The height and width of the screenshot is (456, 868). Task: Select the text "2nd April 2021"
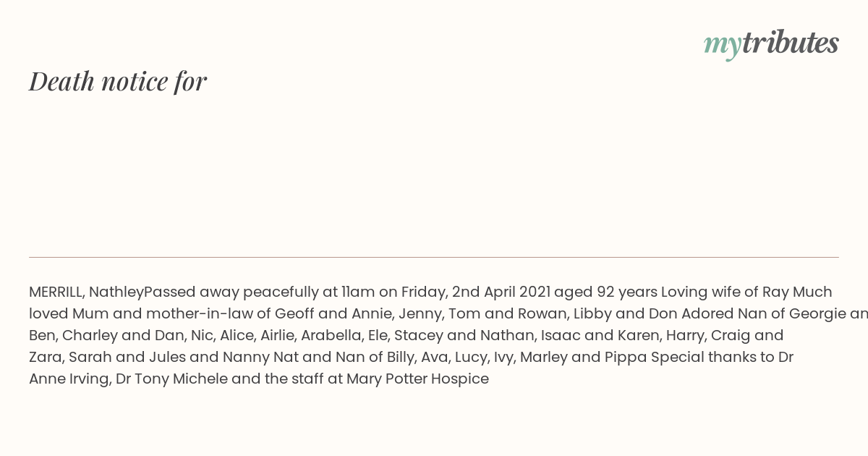click(501, 292)
